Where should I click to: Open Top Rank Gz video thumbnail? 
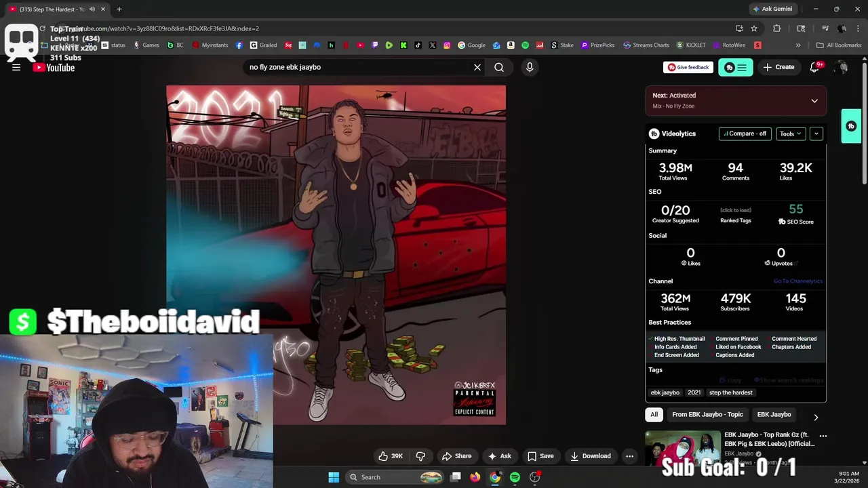point(682,449)
